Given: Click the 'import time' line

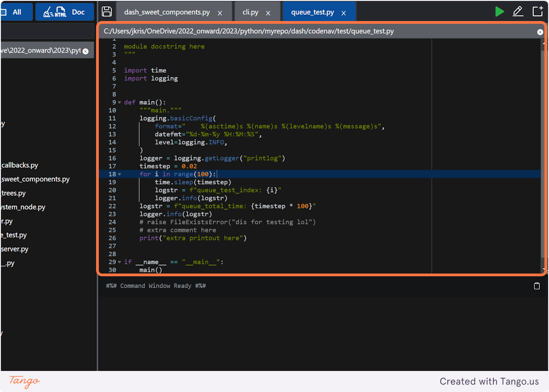Looking at the screenshot, I should coord(145,70).
